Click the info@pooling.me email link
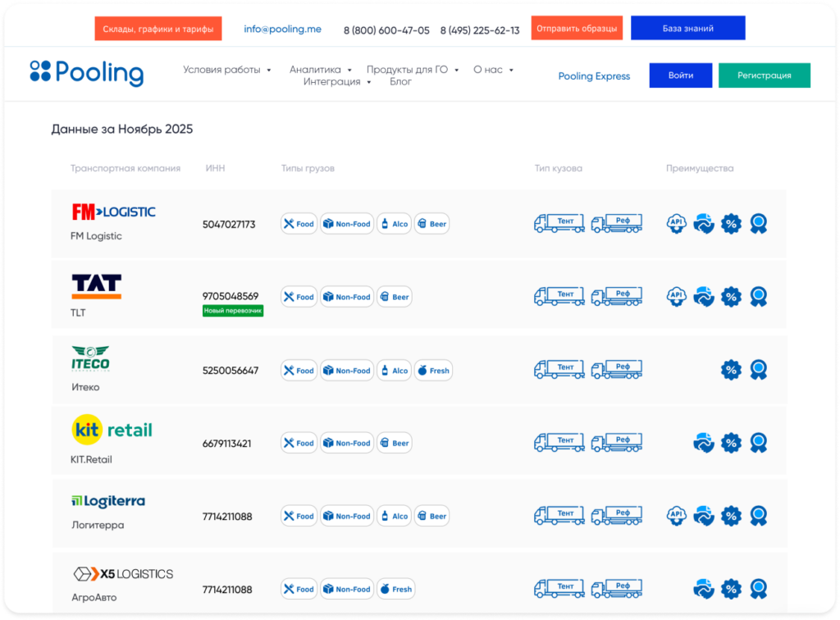This screenshot has height=620, width=840. [282, 29]
